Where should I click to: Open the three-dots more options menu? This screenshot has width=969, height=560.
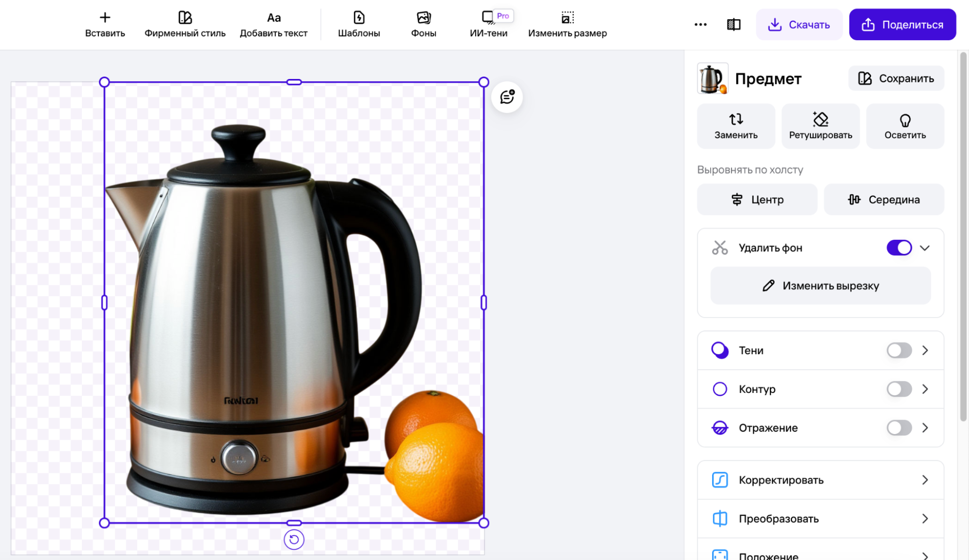700,24
